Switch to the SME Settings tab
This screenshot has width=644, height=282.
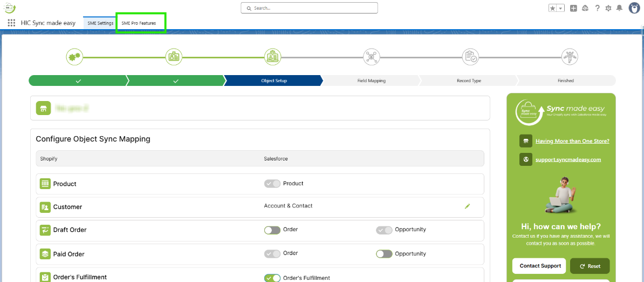pos(100,23)
